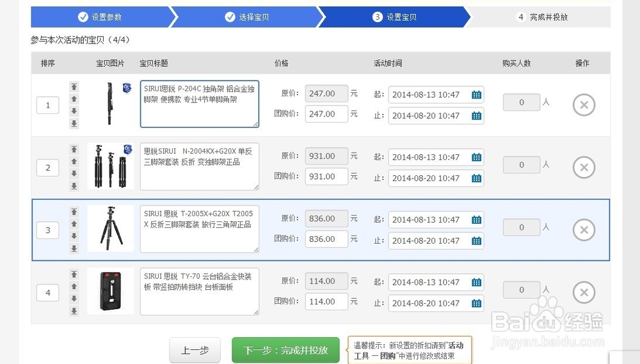The image size is (640, 364).
Task: Move item 2 down one position
Action: [x=74, y=173]
